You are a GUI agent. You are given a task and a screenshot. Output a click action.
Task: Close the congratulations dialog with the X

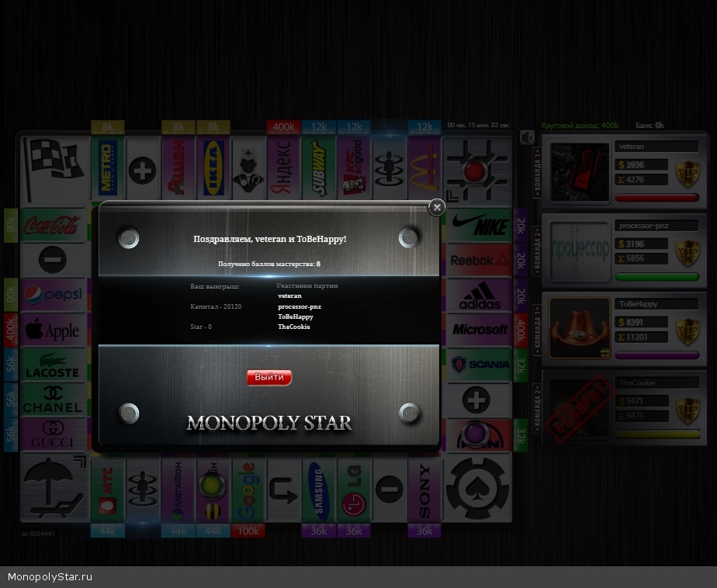pos(437,208)
